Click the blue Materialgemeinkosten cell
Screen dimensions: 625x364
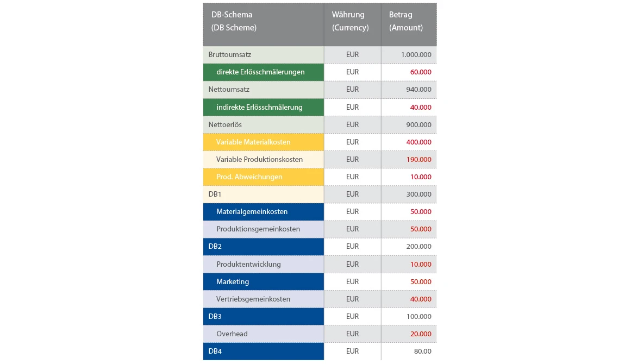(264, 212)
